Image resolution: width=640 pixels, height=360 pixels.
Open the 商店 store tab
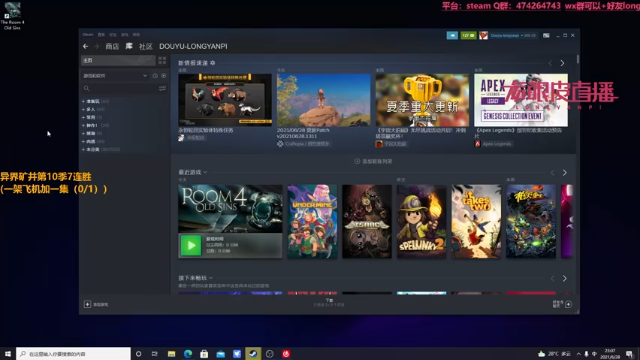(112, 47)
